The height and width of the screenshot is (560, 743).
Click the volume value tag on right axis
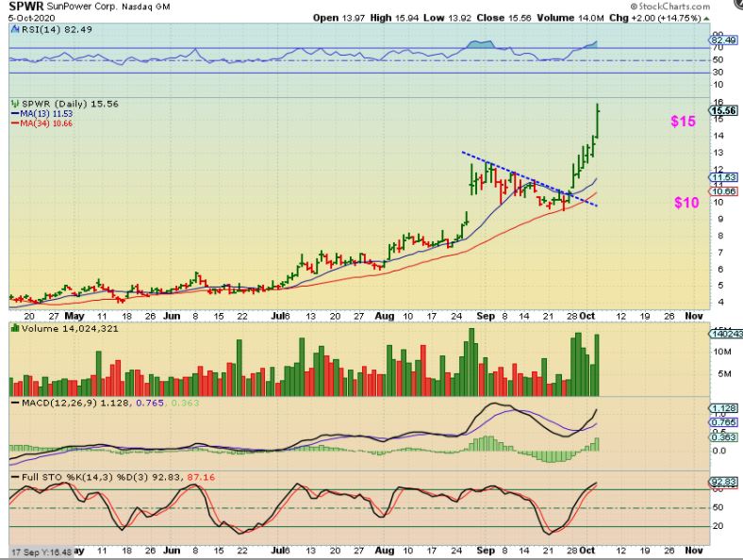tap(724, 334)
